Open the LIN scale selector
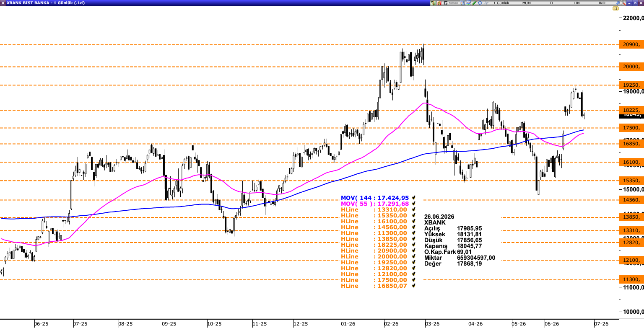Screen dimensions: 644x328 coord(577,3)
